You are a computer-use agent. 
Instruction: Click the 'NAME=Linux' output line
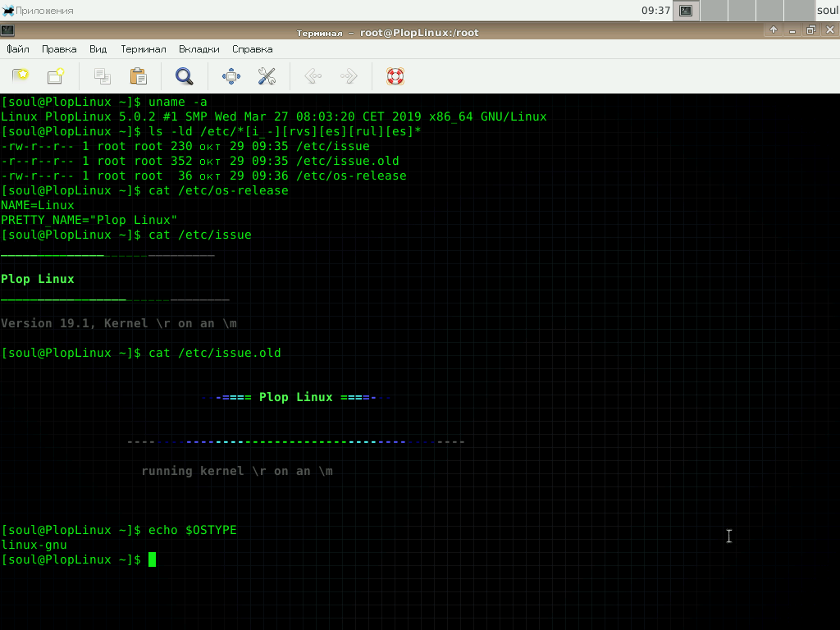(38, 205)
